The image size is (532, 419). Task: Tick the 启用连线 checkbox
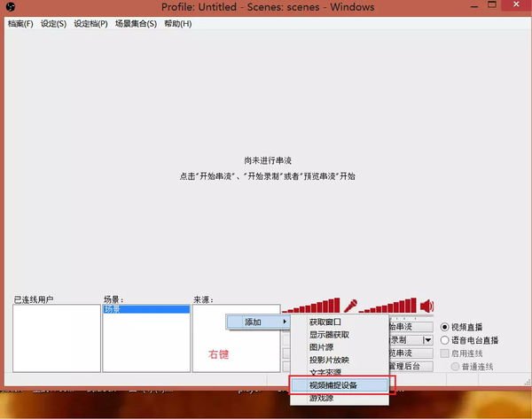444,353
